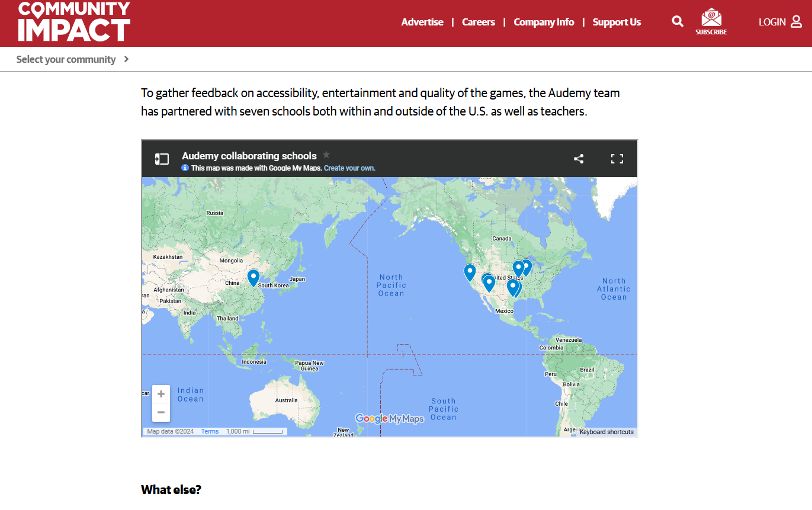The width and height of the screenshot is (812, 510).
Task: Click the Indian Ocean label
Action: point(191,394)
